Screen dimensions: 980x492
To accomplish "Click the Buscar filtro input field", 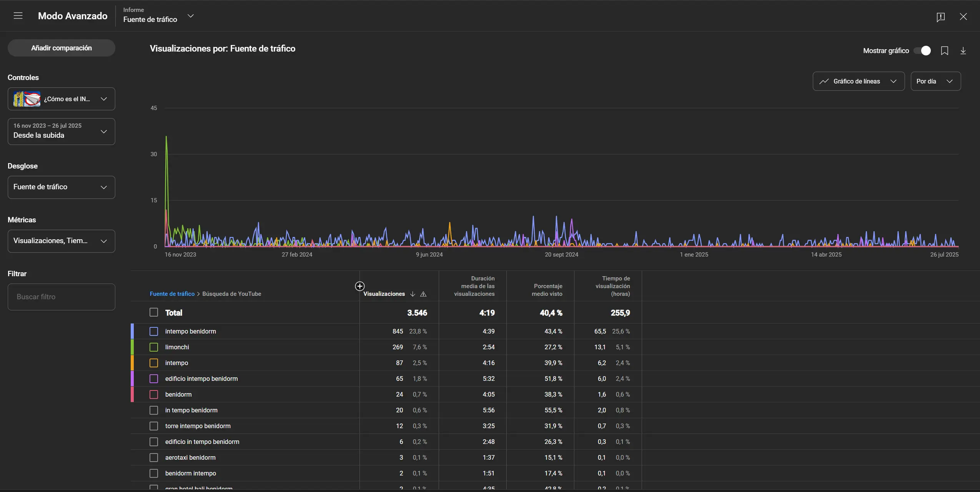I will (62, 297).
